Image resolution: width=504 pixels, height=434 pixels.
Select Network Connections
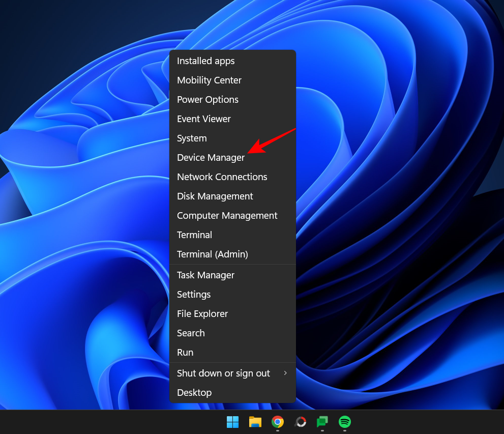pos(222,177)
